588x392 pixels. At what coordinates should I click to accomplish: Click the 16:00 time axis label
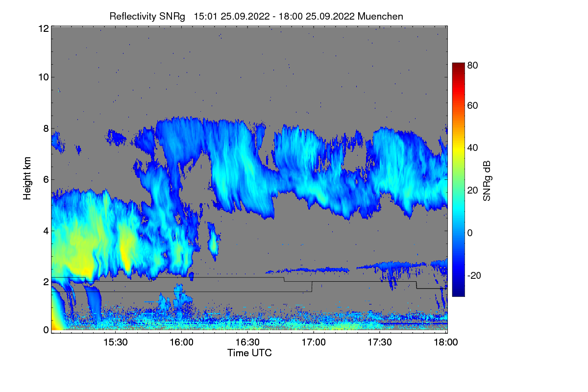tap(182, 343)
